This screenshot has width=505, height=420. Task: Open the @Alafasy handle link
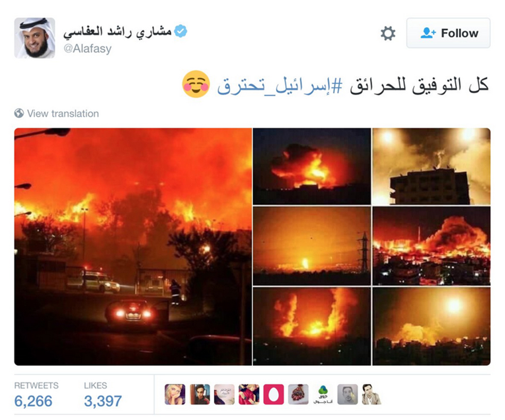coord(88,48)
